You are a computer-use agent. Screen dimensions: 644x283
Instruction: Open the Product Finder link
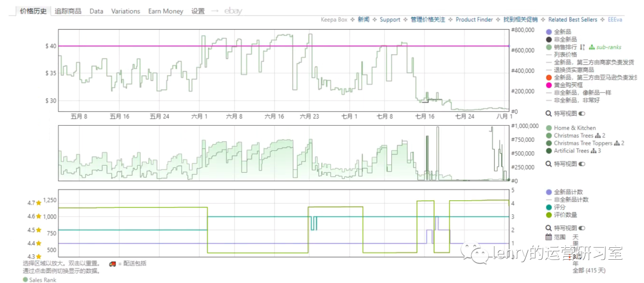click(474, 20)
